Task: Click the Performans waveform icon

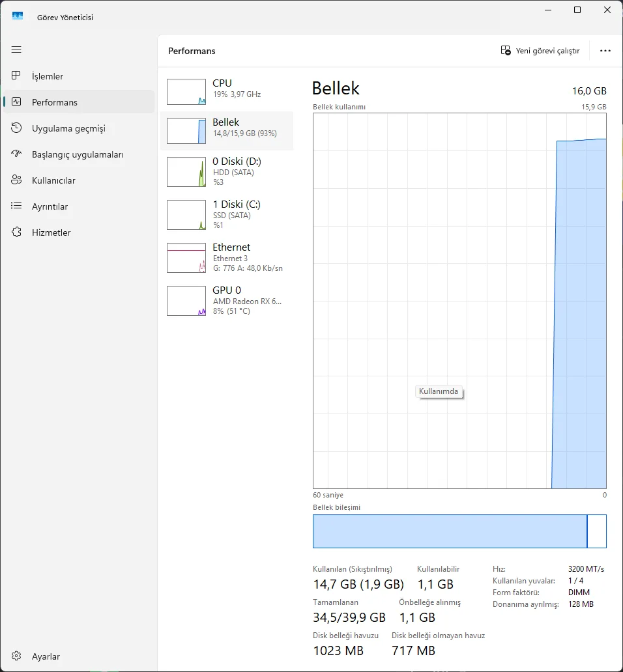Action: (16, 102)
